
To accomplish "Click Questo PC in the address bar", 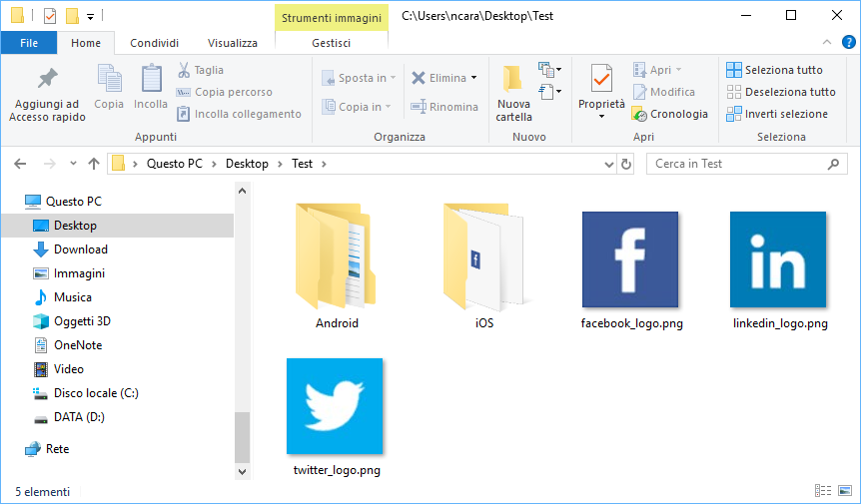I will coord(175,164).
